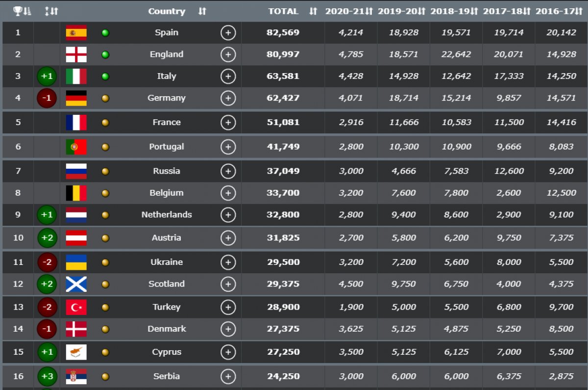Click the green status dot for Italy
This screenshot has height=390, width=588.
[105, 77]
